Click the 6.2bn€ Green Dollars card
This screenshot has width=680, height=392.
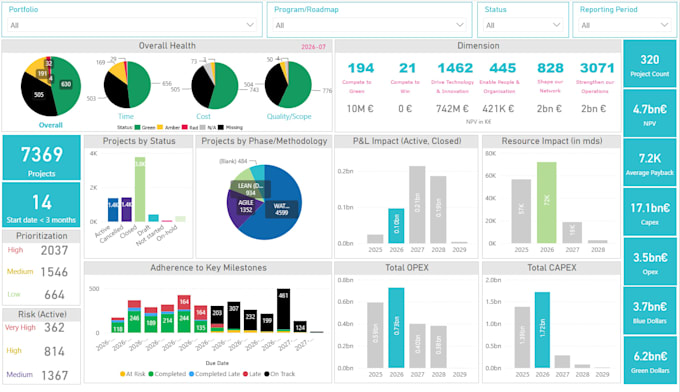(649, 360)
